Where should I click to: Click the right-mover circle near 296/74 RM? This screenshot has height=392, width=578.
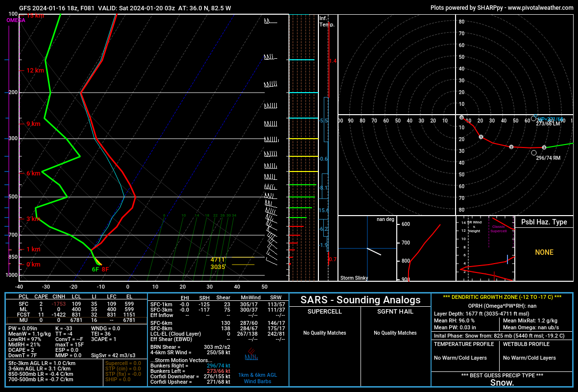point(534,153)
